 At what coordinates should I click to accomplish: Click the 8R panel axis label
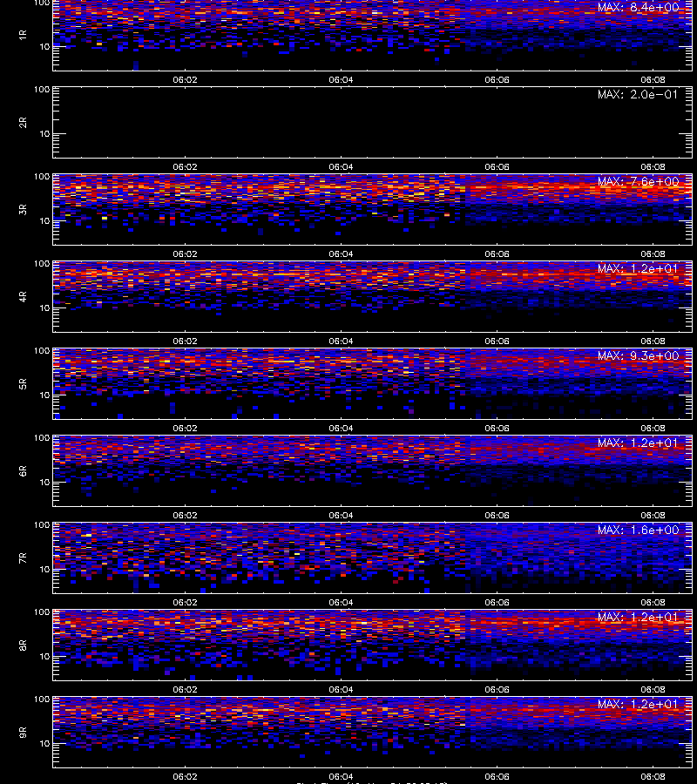coord(23,645)
